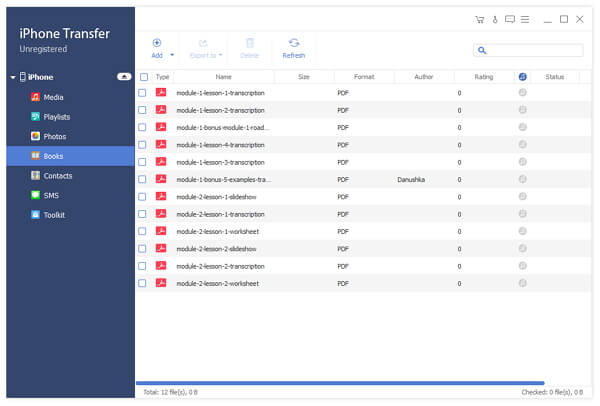The width and height of the screenshot is (600, 406).
Task: Sort by the Name column header
Action: [223, 77]
